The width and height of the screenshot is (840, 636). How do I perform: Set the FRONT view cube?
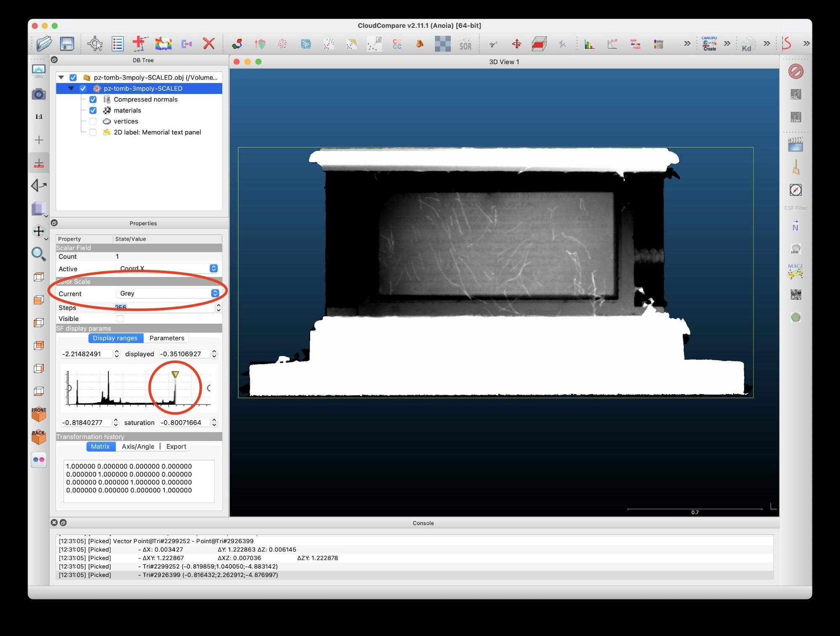point(39,414)
